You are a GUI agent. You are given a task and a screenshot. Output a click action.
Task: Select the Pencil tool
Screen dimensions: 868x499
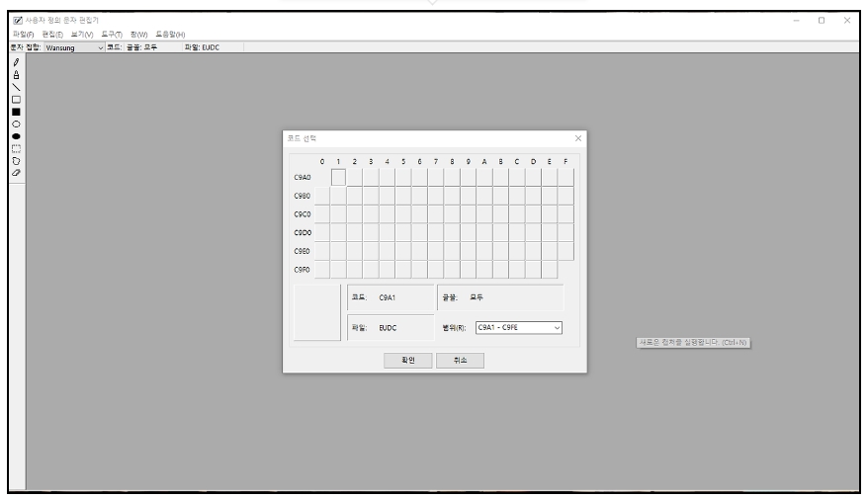(16, 62)
